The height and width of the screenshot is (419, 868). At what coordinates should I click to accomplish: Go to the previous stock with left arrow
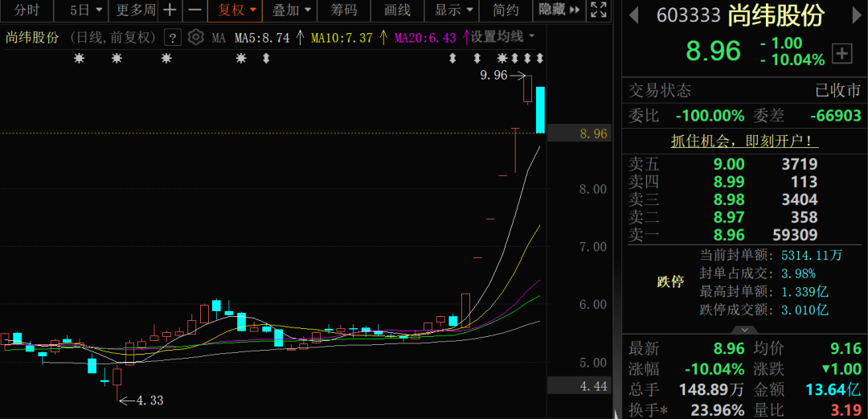[x=634, y=15]
